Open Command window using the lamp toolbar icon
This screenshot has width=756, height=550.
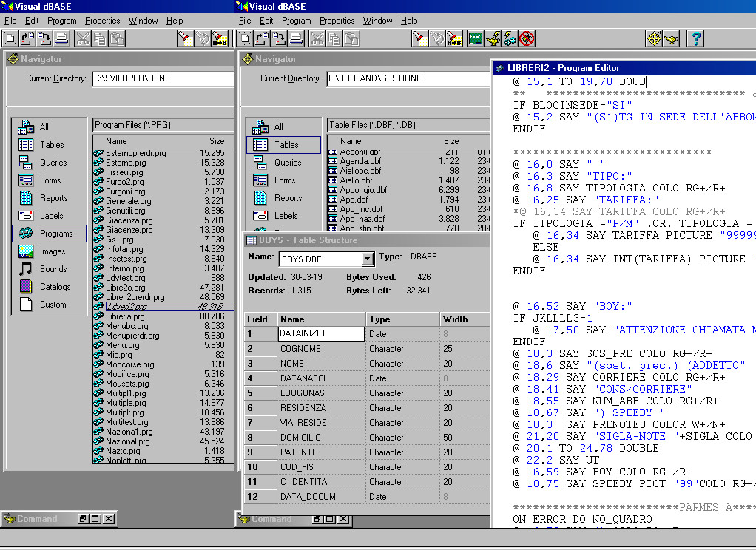[x=671, y=38]
